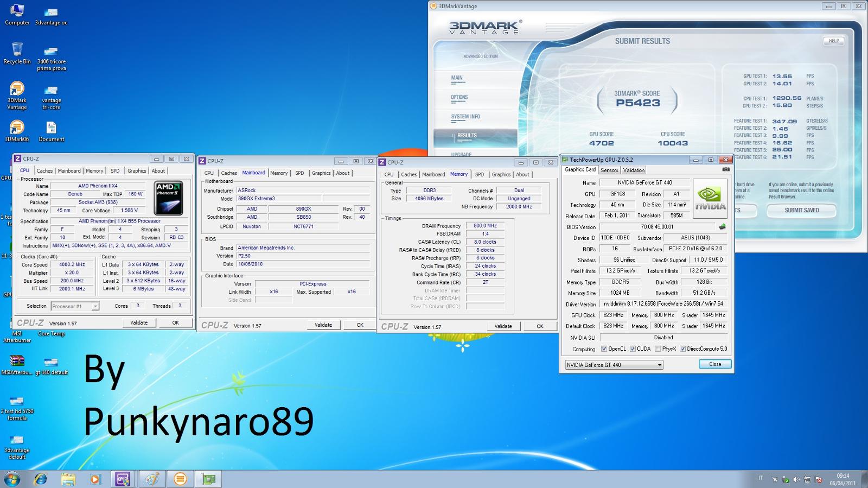Viewport: 868px width, 488px height.
Task: Toggle the CUDA checkbox in GPU-Z
Action: tap(633, 349)
